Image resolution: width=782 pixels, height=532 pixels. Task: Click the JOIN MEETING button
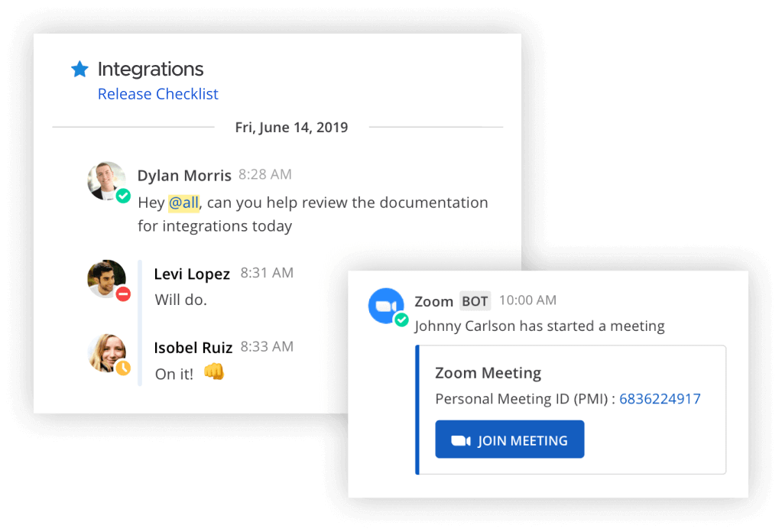point(509,440)
